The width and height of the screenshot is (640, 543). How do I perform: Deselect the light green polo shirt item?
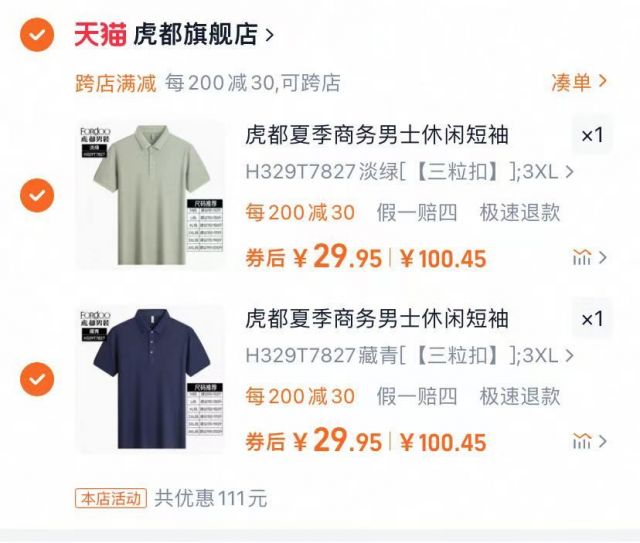click(37, 195)
